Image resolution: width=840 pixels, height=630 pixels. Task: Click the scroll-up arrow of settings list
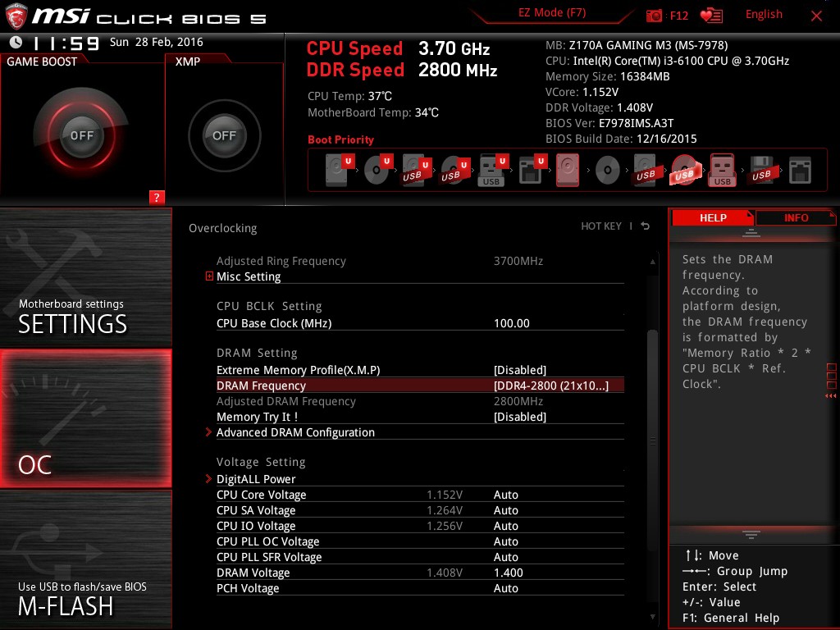coord(652,262)
